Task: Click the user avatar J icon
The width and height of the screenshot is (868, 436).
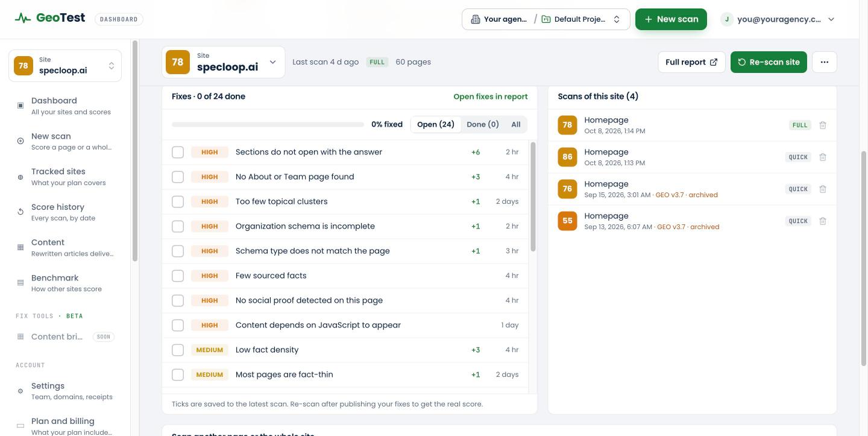Action: point(727,19)
